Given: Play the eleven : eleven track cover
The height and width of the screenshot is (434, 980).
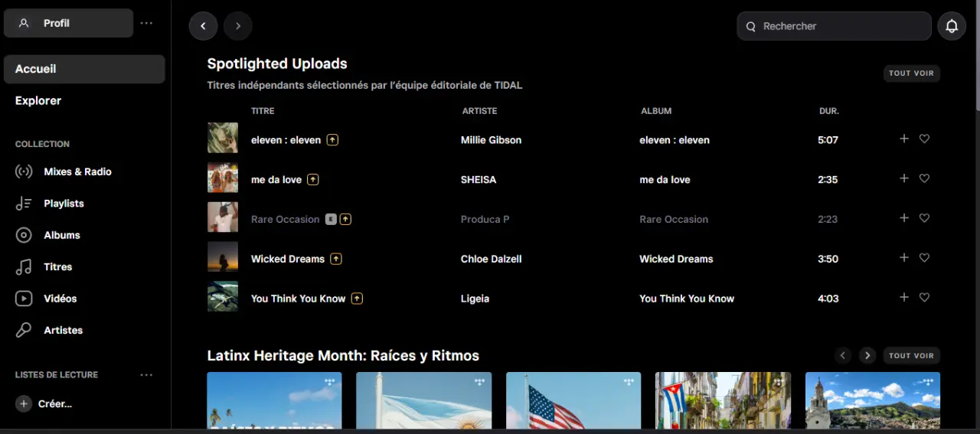Looking at the screenshot, I should coord(223,138).
